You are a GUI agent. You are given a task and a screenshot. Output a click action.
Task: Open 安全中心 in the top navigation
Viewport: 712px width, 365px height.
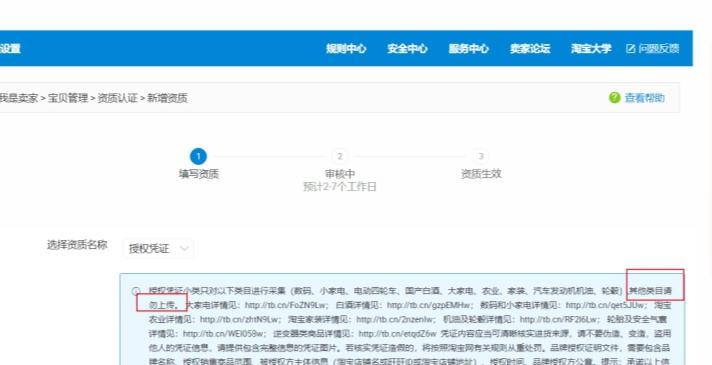(x=407, y=49)
